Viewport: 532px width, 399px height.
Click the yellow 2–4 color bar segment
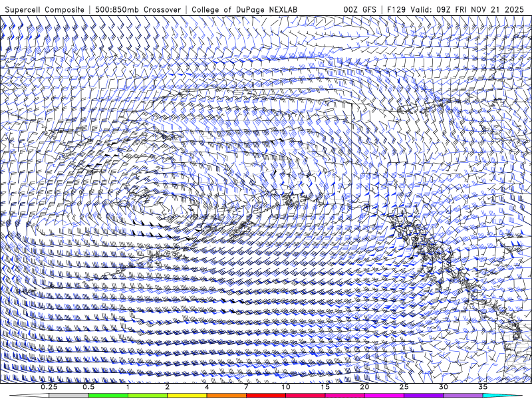tap(187, 396)
